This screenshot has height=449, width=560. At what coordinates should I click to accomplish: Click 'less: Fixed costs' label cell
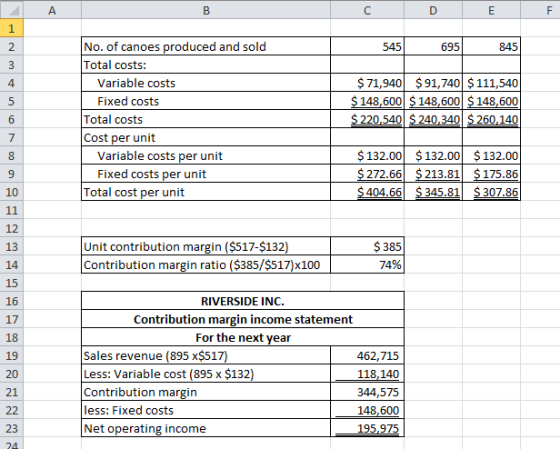coord(206,410)
